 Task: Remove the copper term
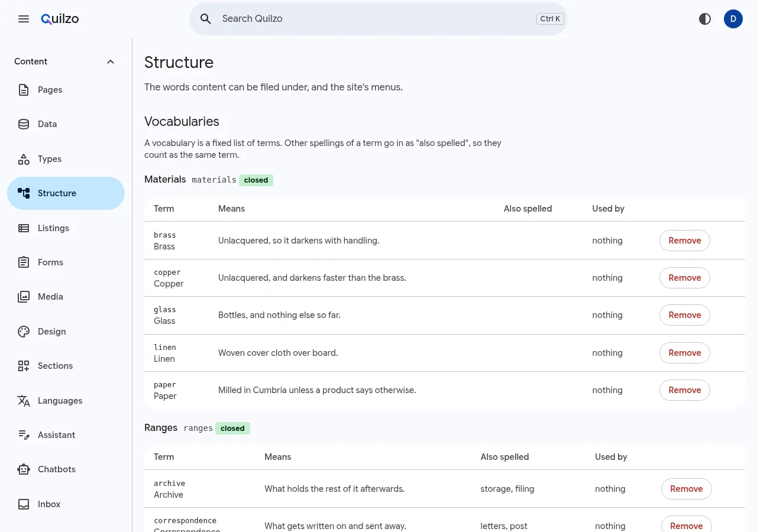[685, 278]
